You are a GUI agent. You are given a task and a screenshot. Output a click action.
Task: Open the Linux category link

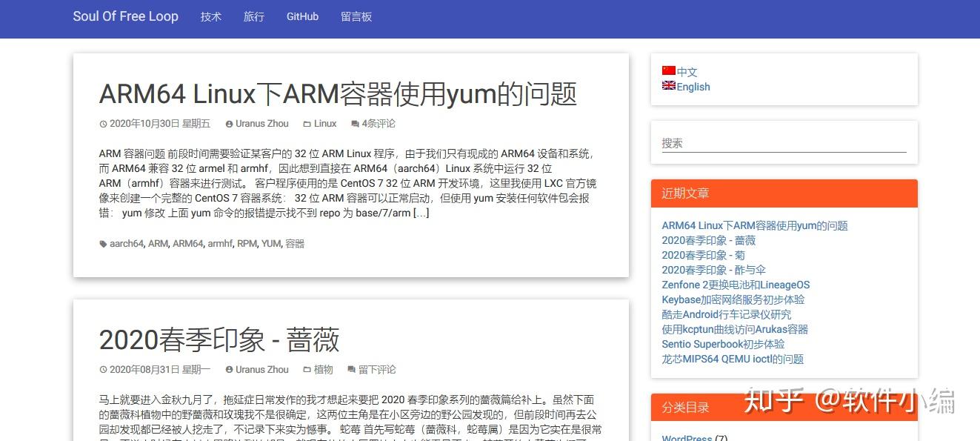(x=325, y=124)
